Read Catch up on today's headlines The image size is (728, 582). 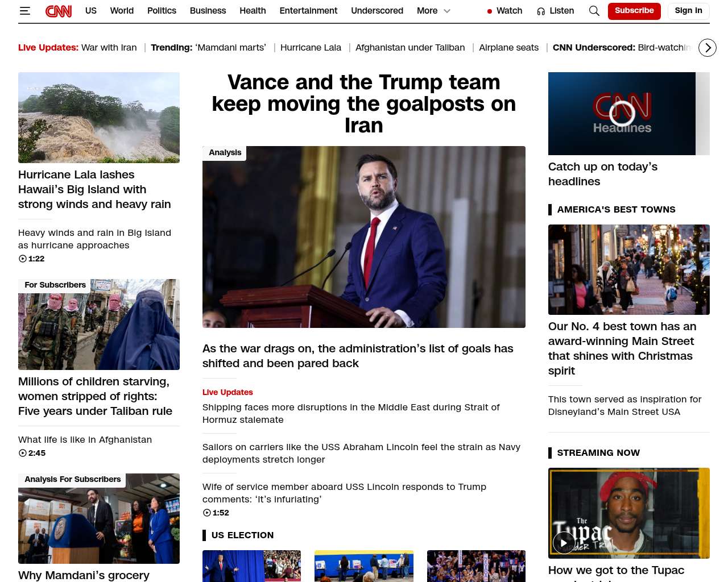pos(603,174)
